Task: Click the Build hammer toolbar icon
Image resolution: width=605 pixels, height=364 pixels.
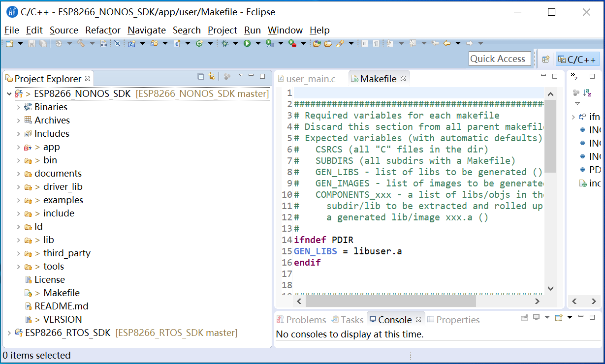Action: pyautogui.click(x=81, y=43)
